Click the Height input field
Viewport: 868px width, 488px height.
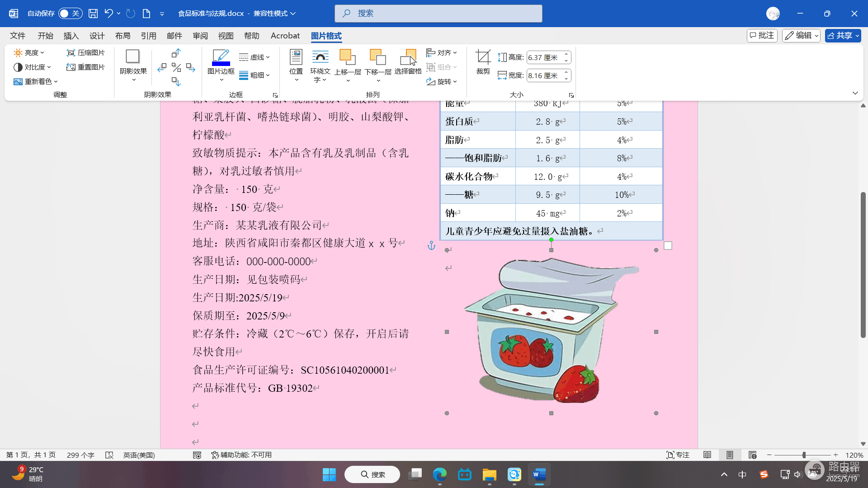[544, 57]
